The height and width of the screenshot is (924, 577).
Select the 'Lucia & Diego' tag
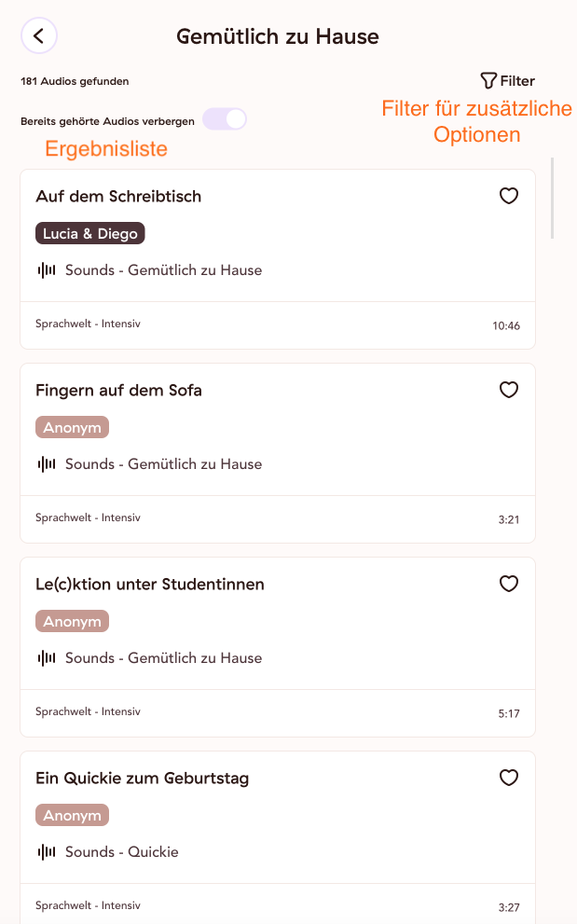[x=90, y=233]
